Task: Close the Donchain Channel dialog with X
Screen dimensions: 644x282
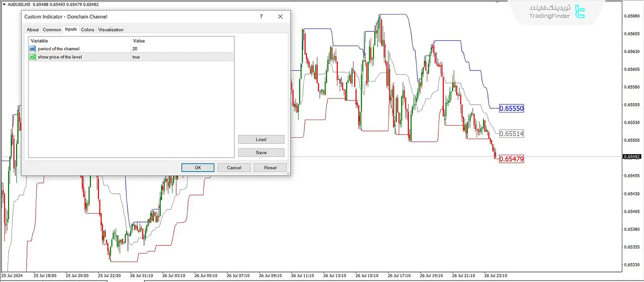Action: point(281,17)
